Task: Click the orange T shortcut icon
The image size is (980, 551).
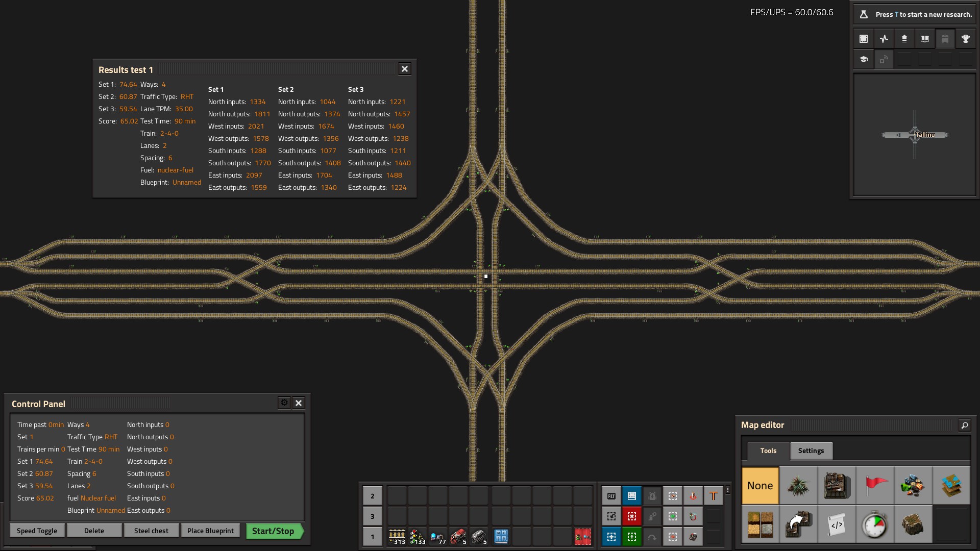Action: tap(714, 495)
